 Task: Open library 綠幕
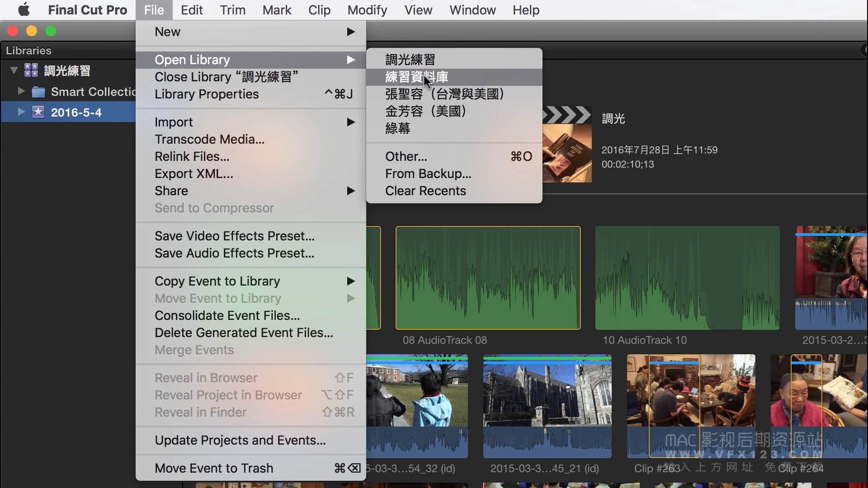pyautogui.click(x=454, y=128)
